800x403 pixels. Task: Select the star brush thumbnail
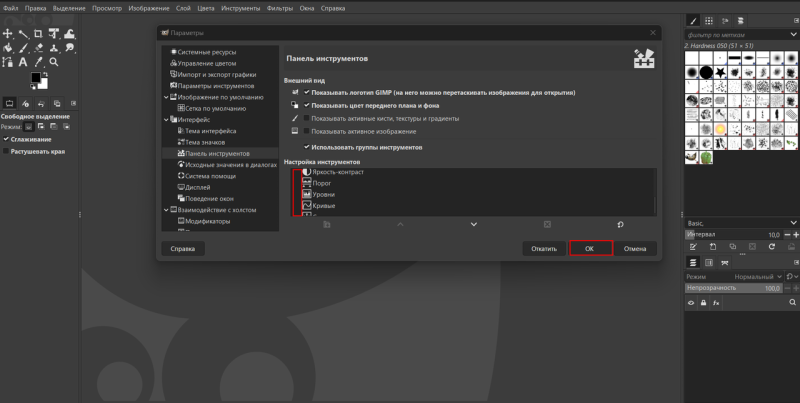point(720,72)
